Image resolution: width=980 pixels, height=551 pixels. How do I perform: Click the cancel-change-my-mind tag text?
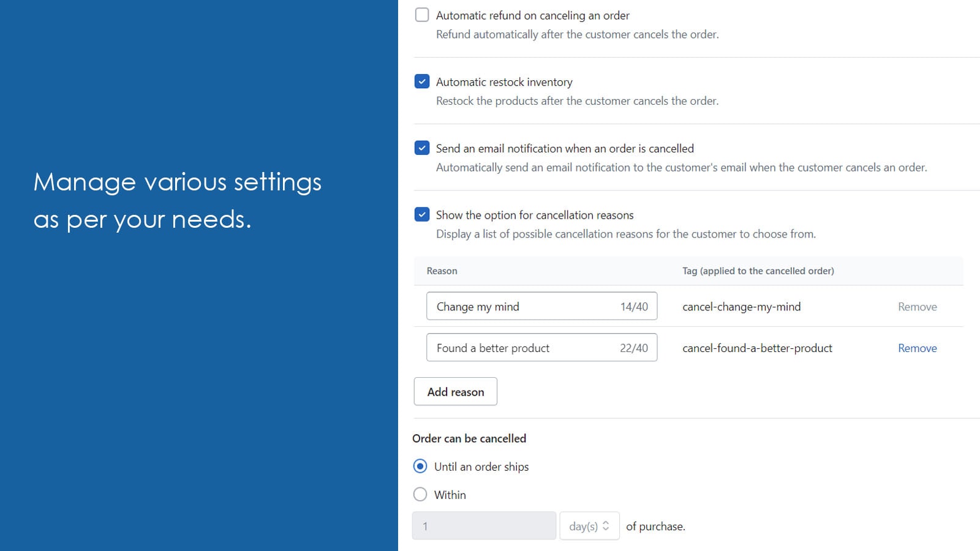click(741, 307)
